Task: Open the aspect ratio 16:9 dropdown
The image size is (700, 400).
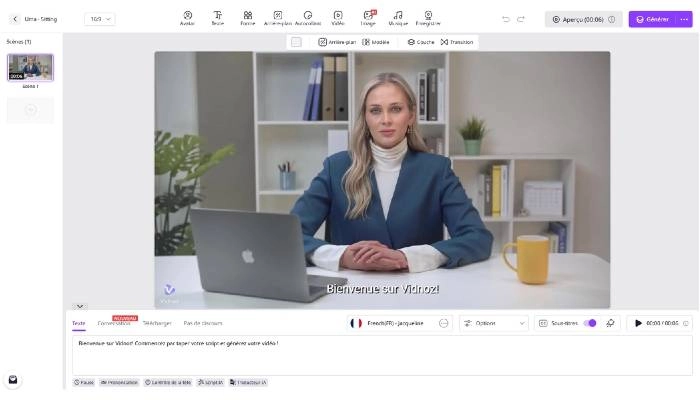Action: (x=100, y=19)
